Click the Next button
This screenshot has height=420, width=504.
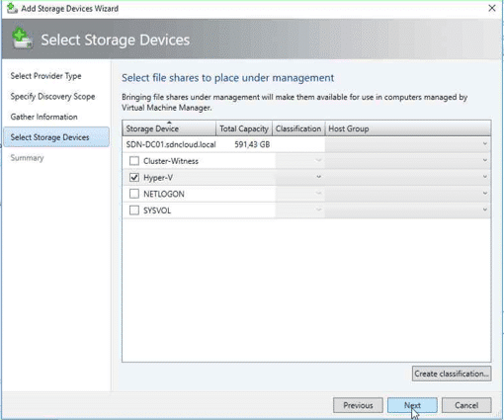pos(412,405)
